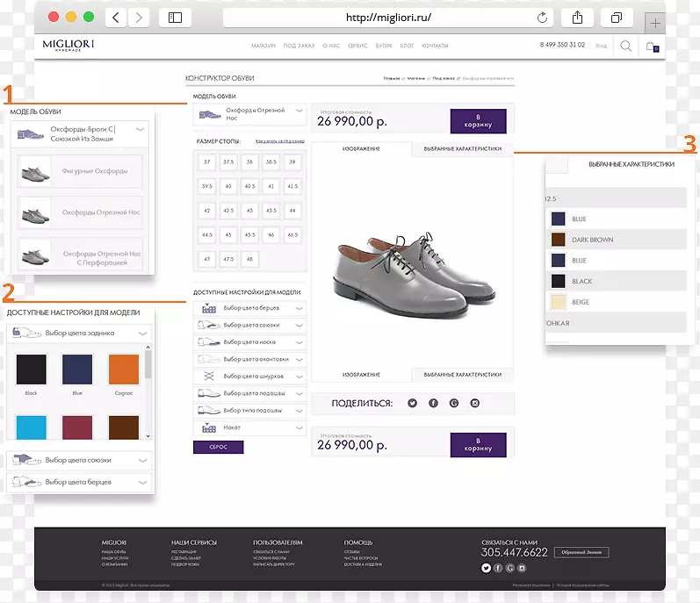Choose Оксфорды Отрезной Нос С Перфорацией model

tap(80, 255)
